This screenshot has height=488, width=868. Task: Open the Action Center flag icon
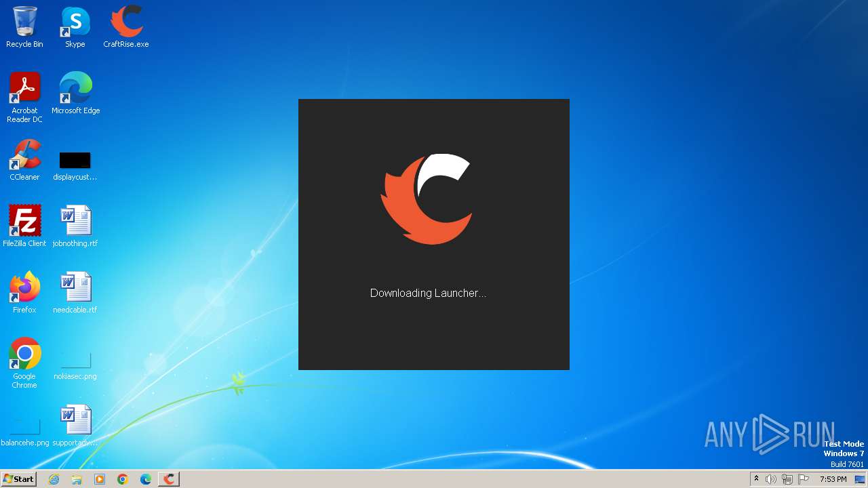[804, 479]
